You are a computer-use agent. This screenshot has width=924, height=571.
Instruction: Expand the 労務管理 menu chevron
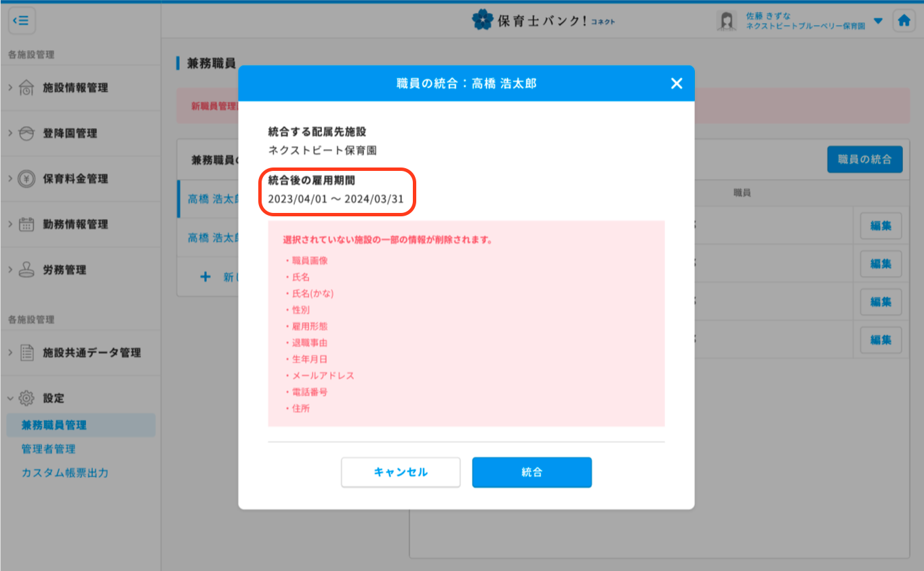point(10,270)
